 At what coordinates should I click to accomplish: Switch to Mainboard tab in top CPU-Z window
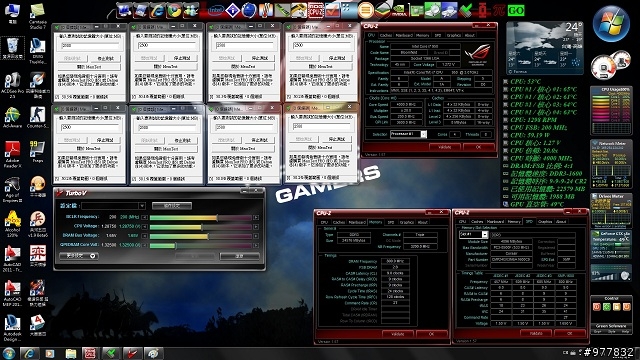pos(404,36)
